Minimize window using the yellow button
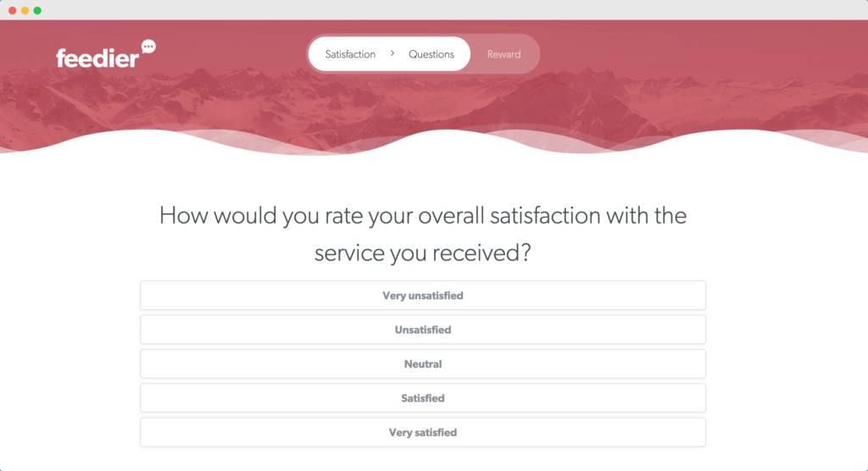The image size is (868, 471). click(25, 10)
